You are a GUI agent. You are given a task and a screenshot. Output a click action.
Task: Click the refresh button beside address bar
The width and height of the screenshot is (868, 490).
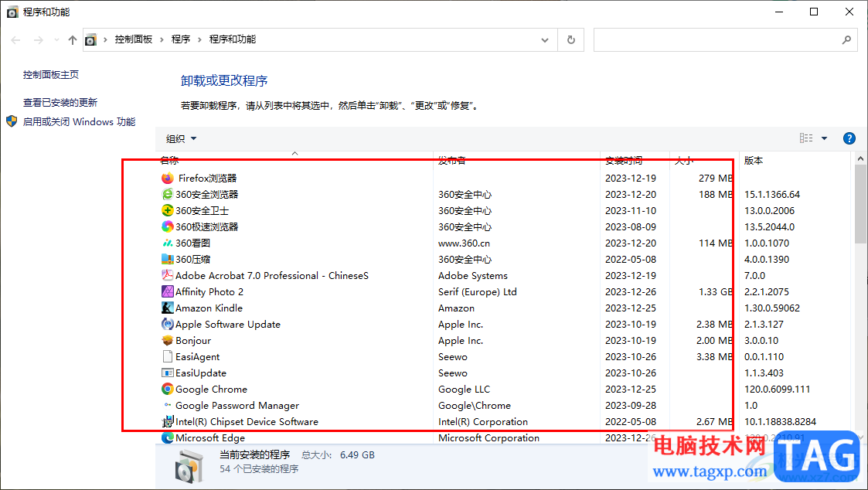pos(570,40)
